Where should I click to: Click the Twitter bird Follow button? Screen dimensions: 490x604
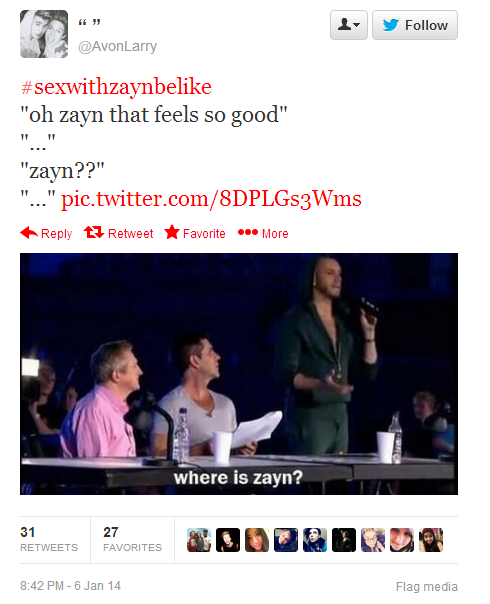(415, 25)
